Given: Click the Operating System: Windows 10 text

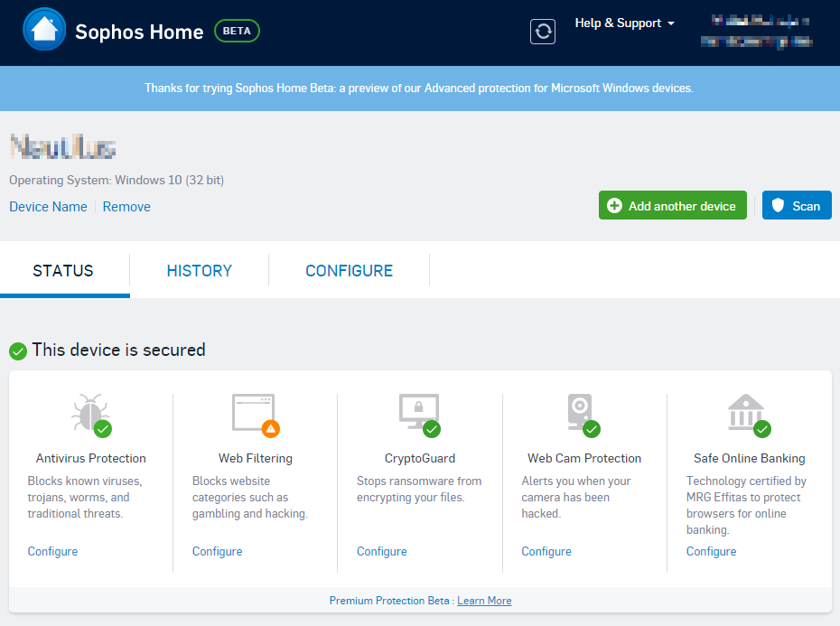Looking at the screenshot, I should pyautogui.click(x=117, y=180).
